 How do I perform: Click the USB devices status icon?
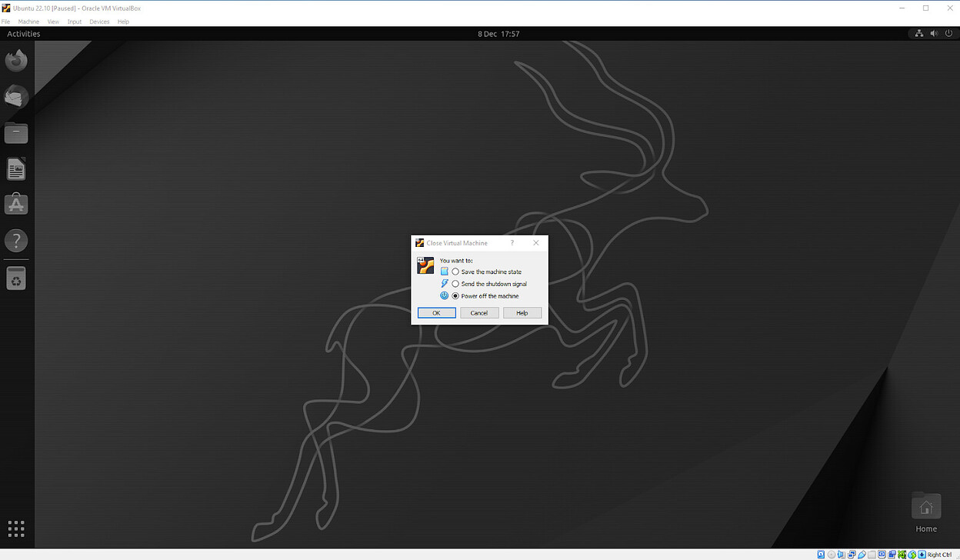[x=862, y=554]
